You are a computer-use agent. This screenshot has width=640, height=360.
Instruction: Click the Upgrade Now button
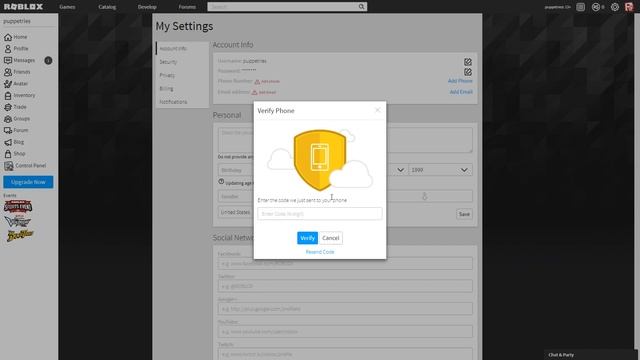click(28, 182)
